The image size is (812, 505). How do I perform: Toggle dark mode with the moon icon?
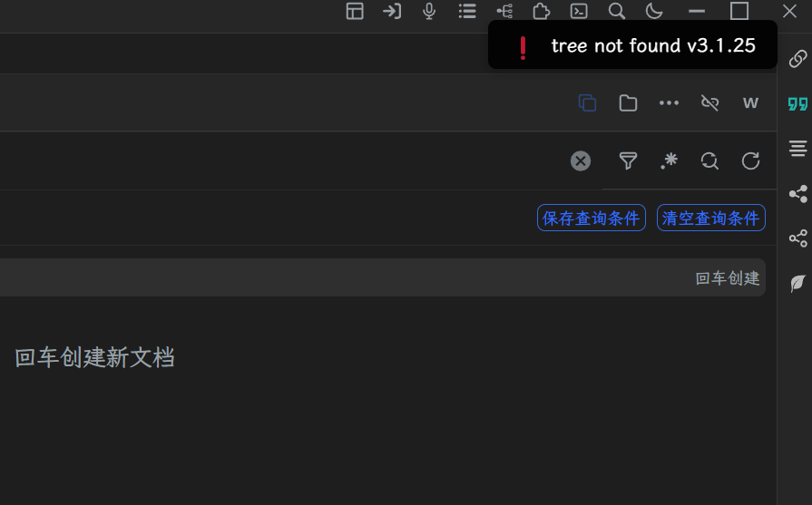pos(654,11)
